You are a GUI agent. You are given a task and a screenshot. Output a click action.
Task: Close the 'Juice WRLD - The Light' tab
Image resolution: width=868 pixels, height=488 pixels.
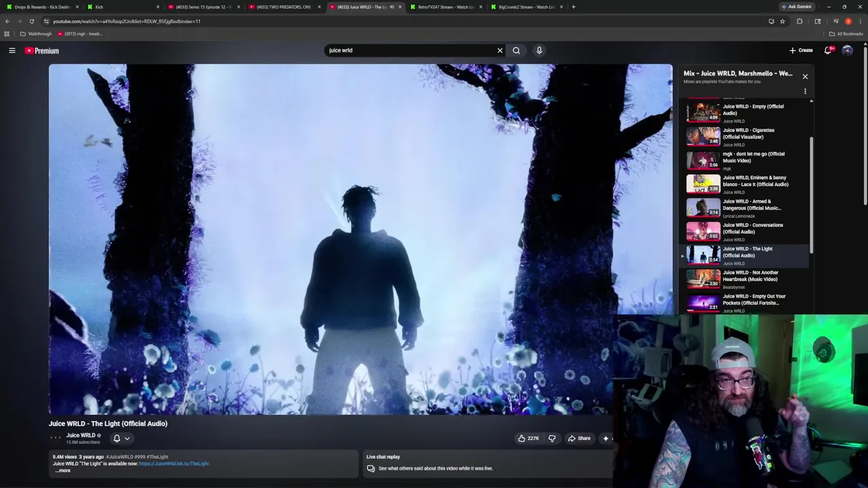click(x=399, y=7)
